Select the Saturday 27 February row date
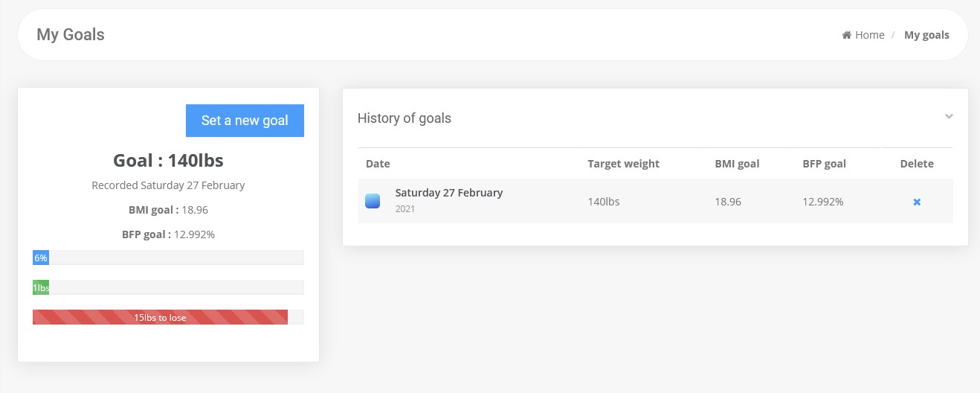 tap(449, 193)
